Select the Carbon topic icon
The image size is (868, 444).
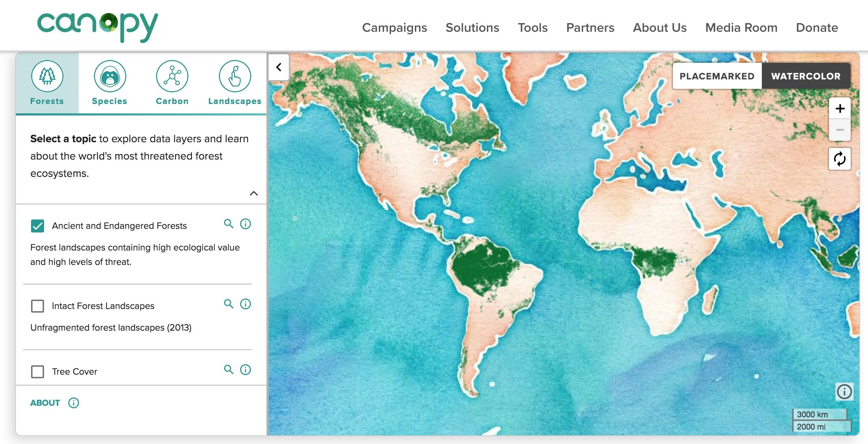pos(172,77)
